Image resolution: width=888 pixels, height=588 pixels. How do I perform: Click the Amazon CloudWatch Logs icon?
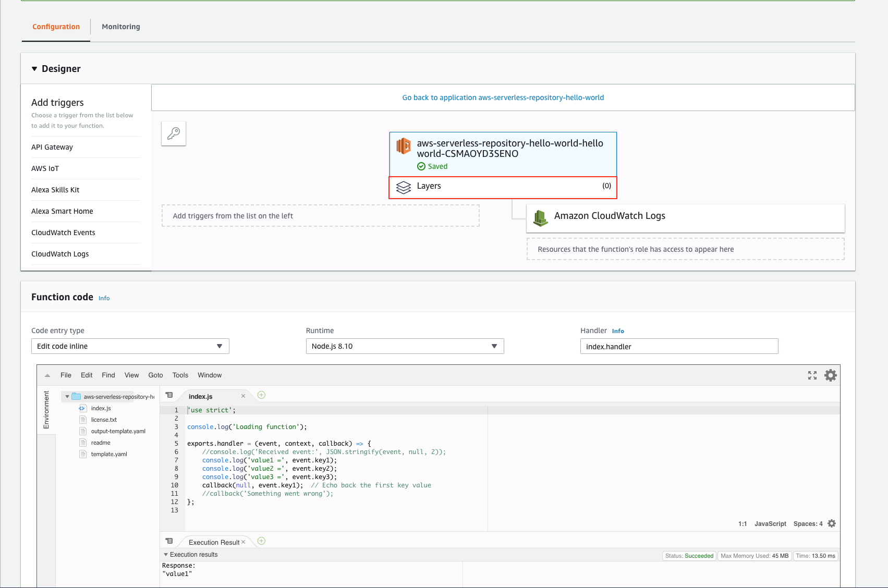(x=541, y=218)
